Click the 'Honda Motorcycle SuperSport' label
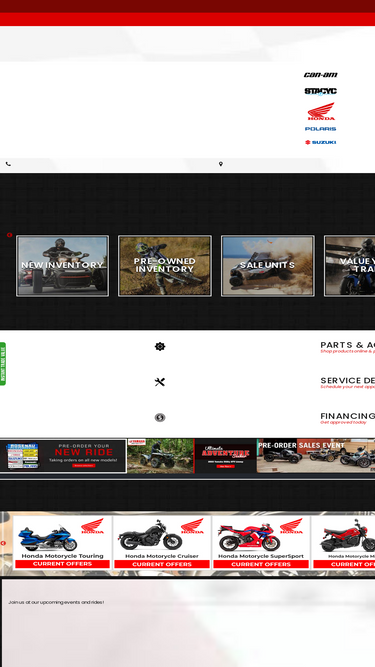Viewport: 375px width, 667px height. click(261, 556)
